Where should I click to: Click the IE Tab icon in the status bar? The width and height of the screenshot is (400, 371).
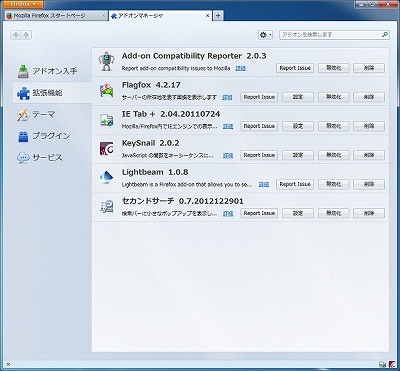pyautogui.click(x=382, y=364)
